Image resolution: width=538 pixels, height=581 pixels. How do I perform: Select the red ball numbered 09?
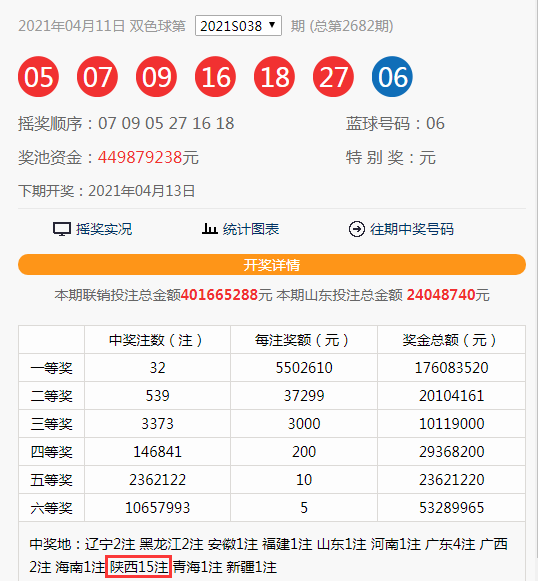156,77
